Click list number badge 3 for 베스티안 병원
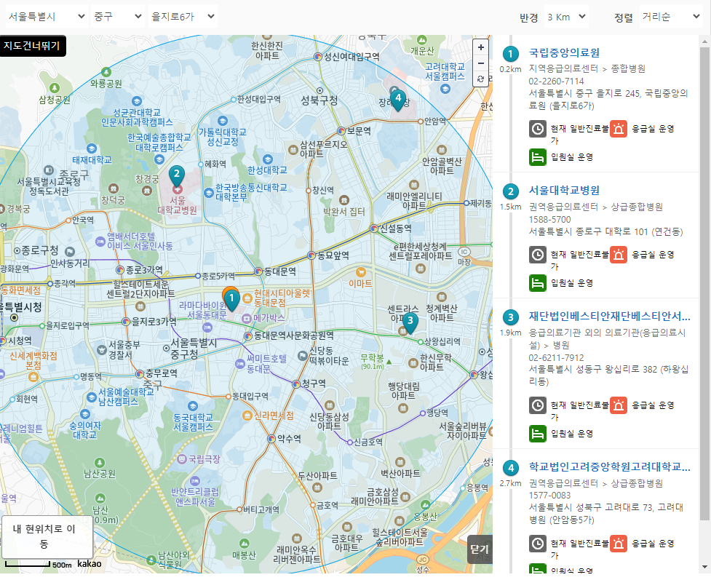Screen dimensions: 711x588 pyautogui.click(x=511, y=317)
